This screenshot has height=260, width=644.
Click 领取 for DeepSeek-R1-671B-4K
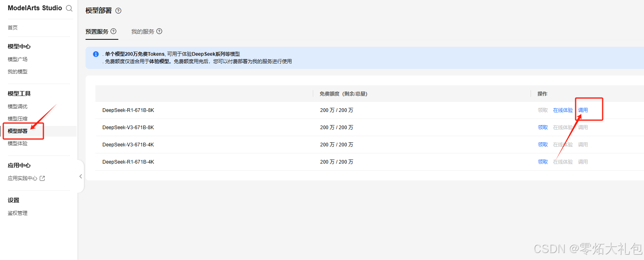[543, 162]
